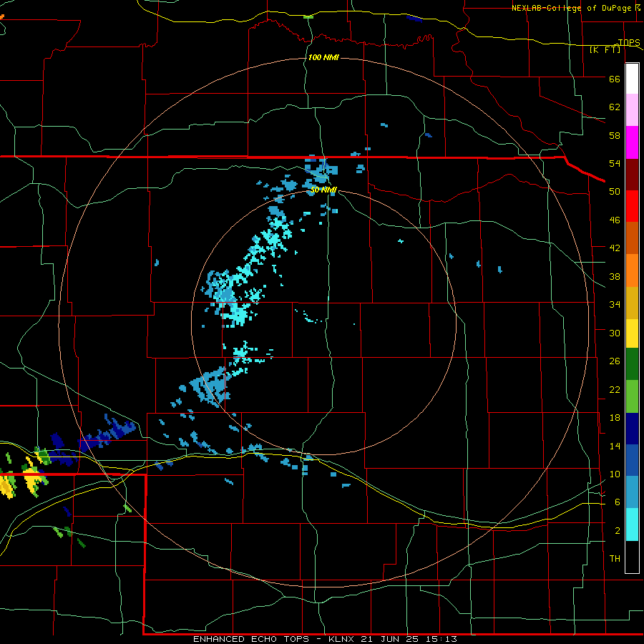
Task: Click the '2' legend value
Action: pos(618,531)
